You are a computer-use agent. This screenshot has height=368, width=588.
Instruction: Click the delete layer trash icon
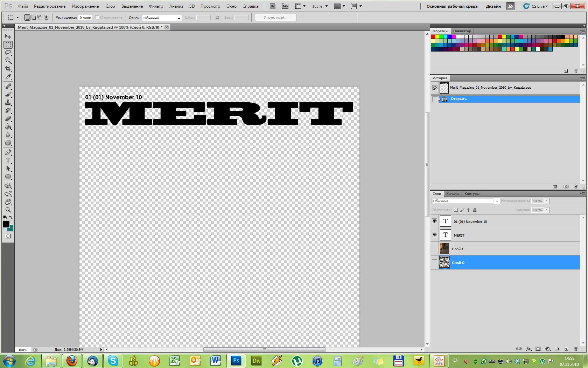coord(576,349)
